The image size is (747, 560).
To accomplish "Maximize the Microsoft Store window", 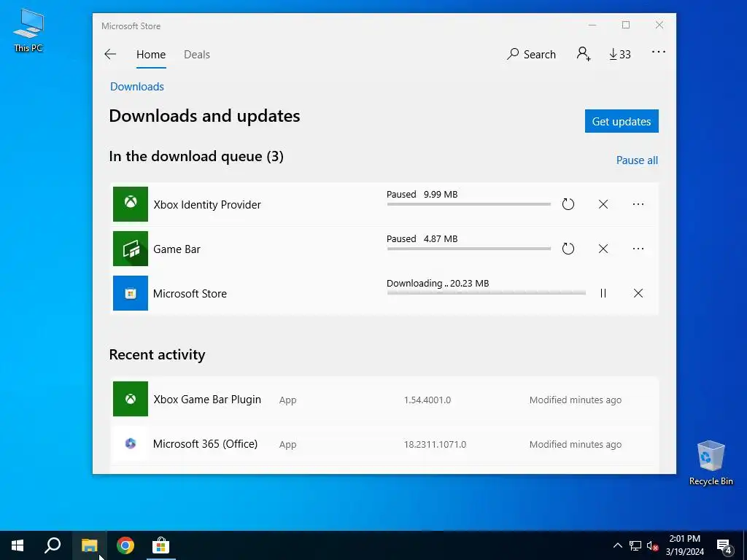I will tap(626, 26).
